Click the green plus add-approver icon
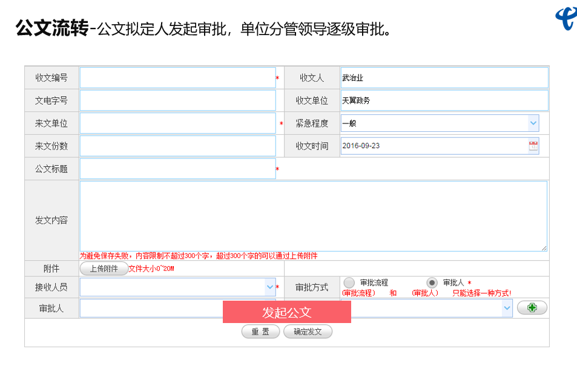The height and width of the screenshot is (392, 577). pos(532,308)
